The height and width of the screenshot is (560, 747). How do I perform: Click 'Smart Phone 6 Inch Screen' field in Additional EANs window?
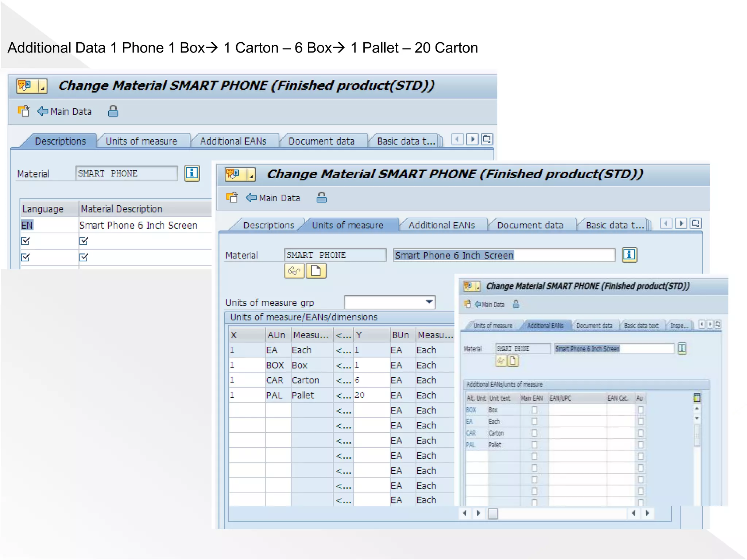614,349
